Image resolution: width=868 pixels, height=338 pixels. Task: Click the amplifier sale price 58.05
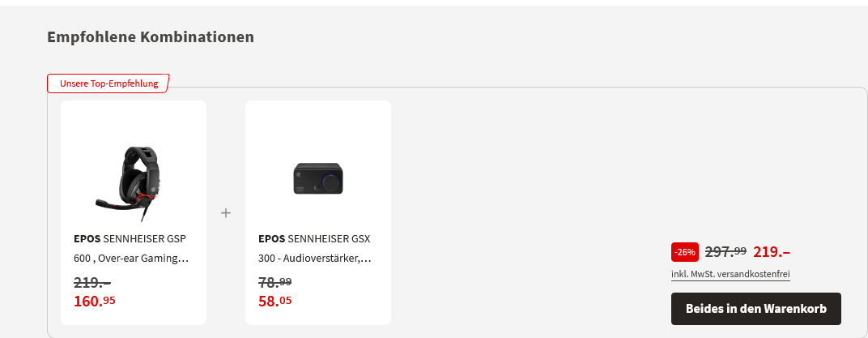(x=275, y=301)
